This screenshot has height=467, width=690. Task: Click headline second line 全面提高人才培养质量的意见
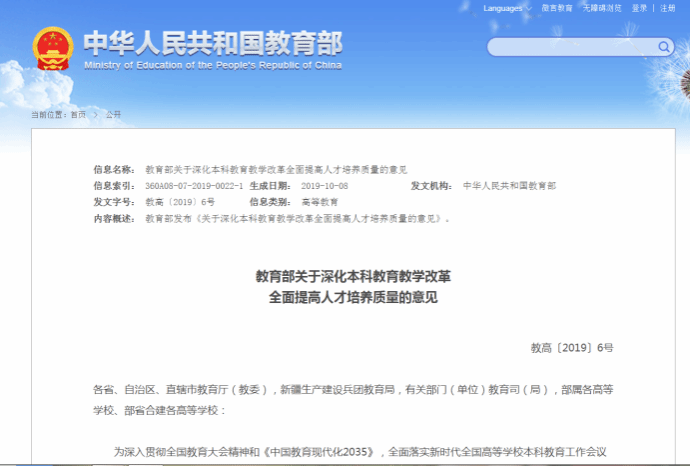click(353, 297)
